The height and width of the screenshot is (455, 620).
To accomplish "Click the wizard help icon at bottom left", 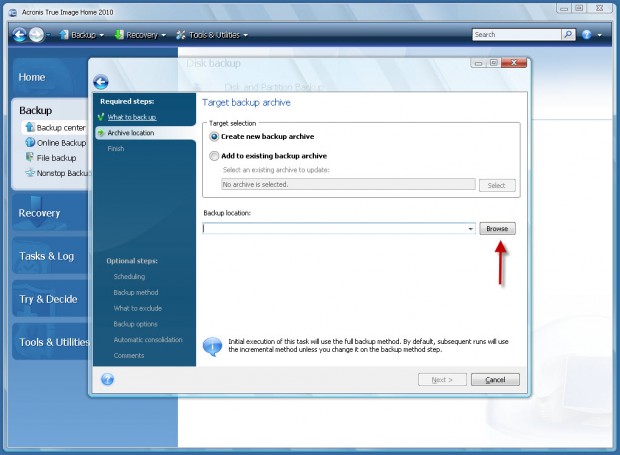I will point(107,379).
